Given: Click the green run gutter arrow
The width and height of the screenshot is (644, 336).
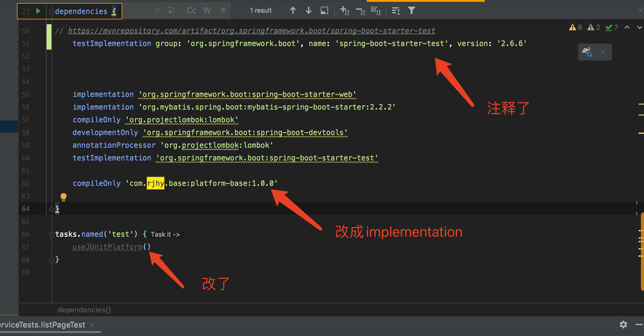Looking at the screenshot, I should [38, 11].
